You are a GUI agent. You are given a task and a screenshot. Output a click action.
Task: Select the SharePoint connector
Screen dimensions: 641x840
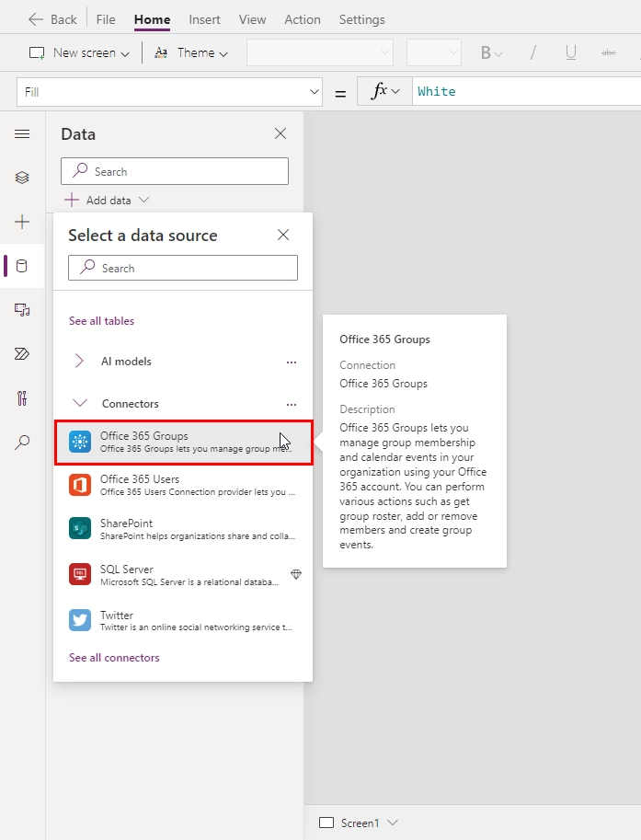tap(183, 529)
